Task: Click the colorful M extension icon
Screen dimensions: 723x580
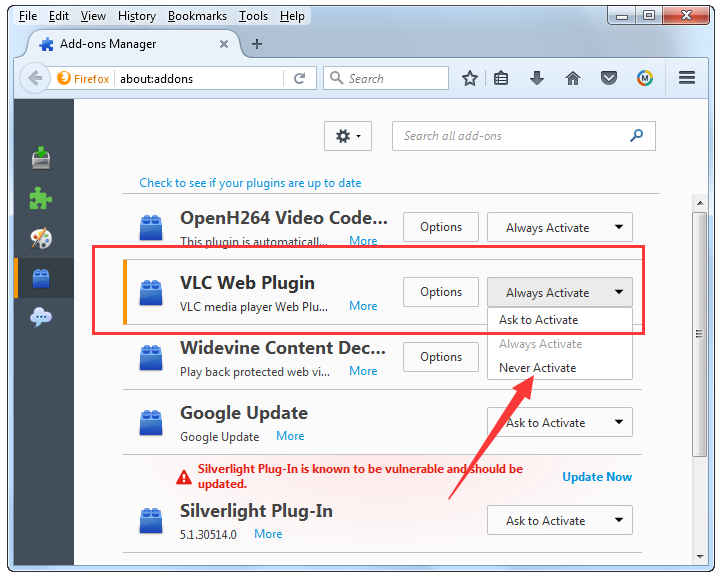Action: point(645,78)
